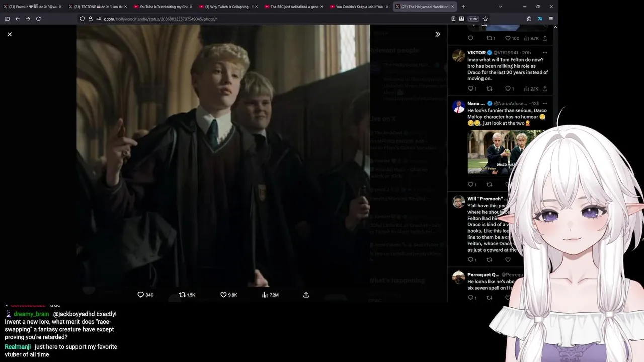Bookmark this page with the star

pos(485,19)
